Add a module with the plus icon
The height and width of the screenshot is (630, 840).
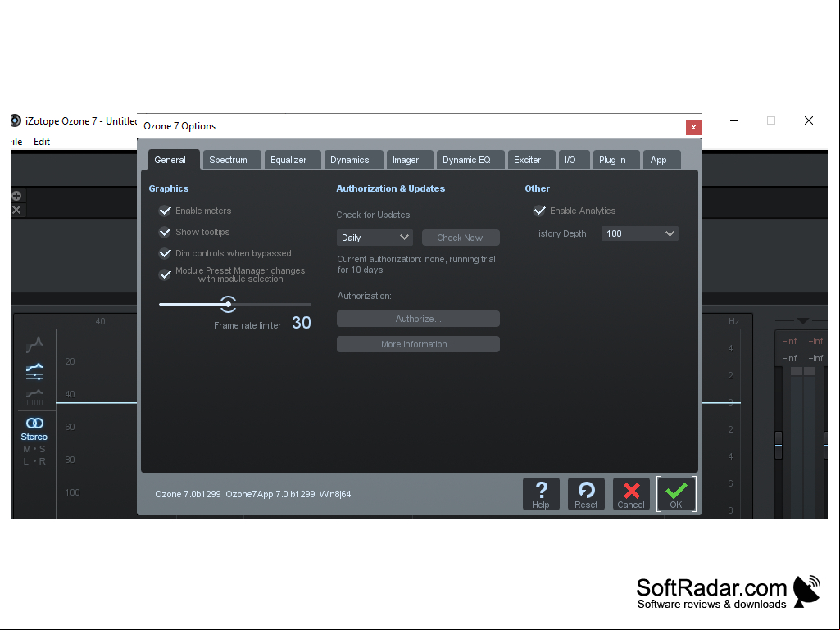(x=16, y=196)
